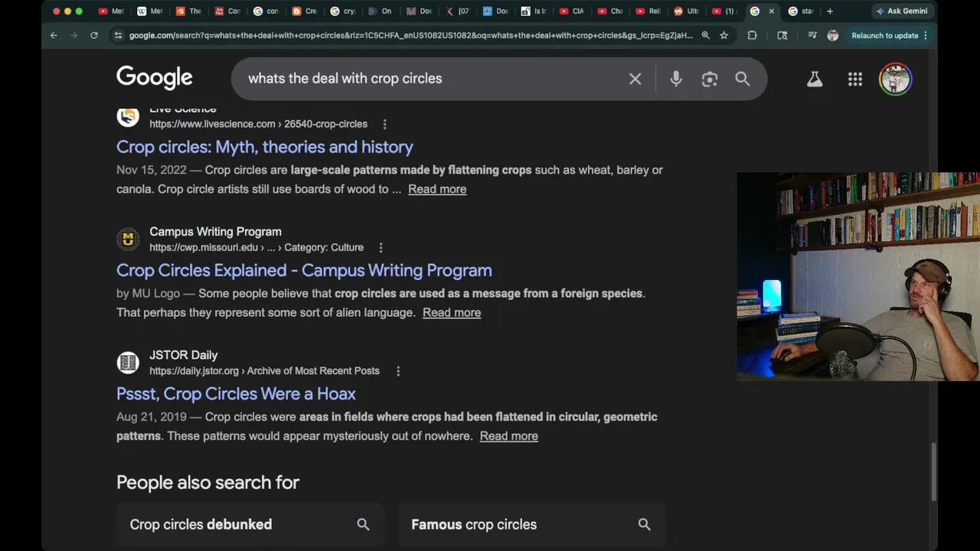Screen dimensions: 980x551
Task: Switch to the 'Is Ir' tab
Action: (x=534, y=11)
